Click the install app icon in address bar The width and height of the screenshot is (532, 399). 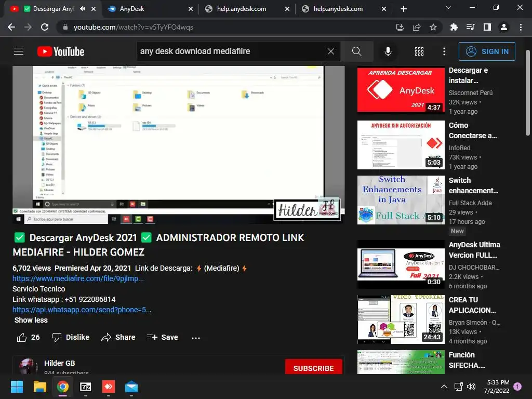click(400, 27)
